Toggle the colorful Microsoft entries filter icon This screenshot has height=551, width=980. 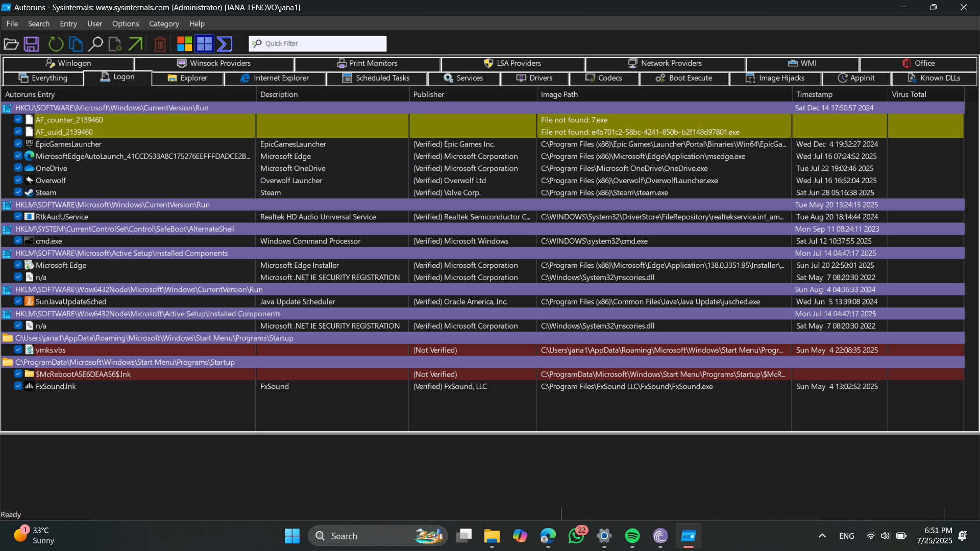pyautogui.click(x=184, y=44)
